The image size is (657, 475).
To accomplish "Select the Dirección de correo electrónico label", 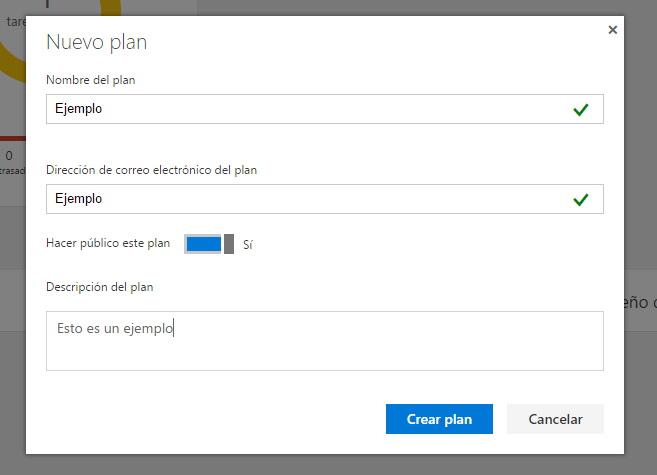I will pos(151,170).
